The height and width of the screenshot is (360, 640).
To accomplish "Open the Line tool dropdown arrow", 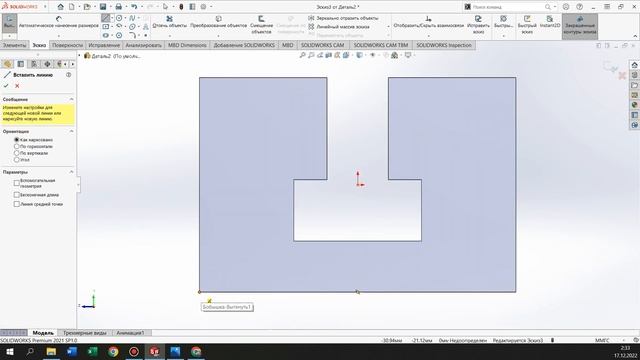I will point(113,18).
